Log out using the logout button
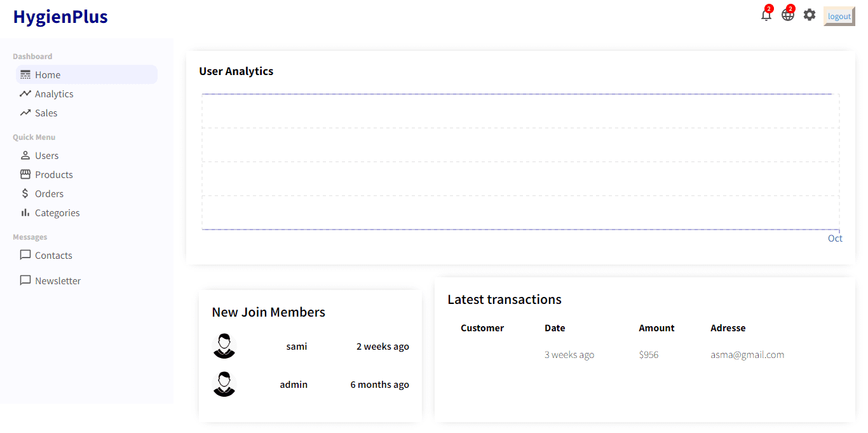 click(839, 17)
